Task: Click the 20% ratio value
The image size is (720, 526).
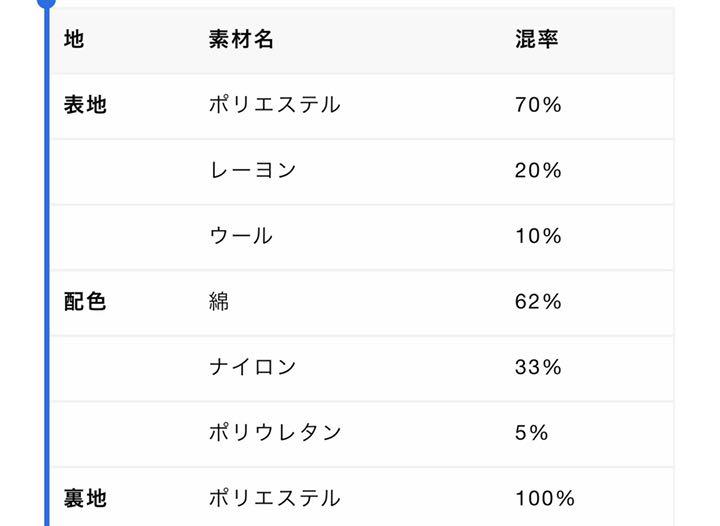Action: 538,170
